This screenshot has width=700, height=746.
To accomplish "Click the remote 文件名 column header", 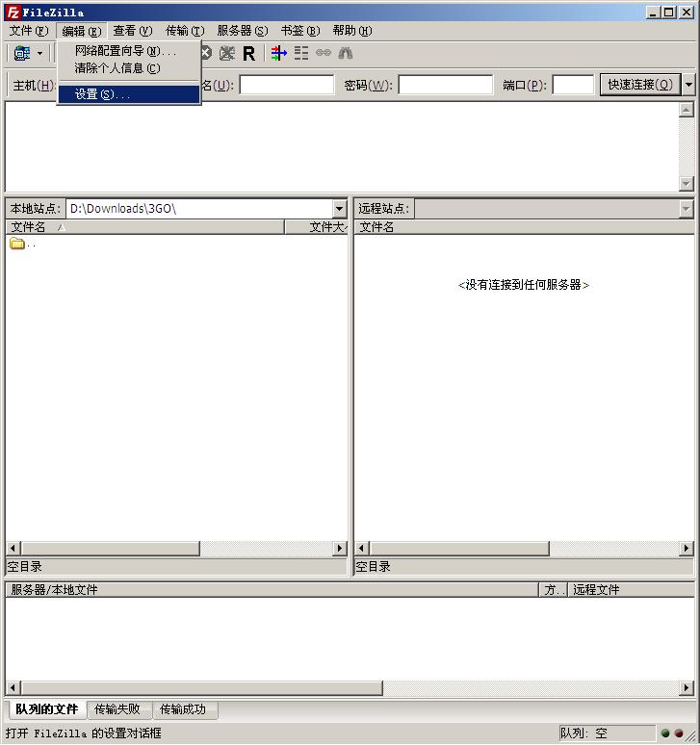I will coord(524,227).
